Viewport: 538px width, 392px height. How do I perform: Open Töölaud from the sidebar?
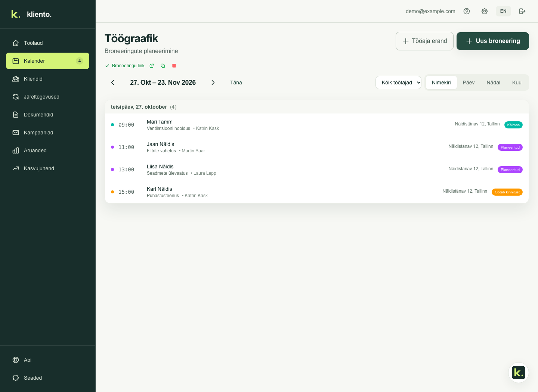click(47, 43)
